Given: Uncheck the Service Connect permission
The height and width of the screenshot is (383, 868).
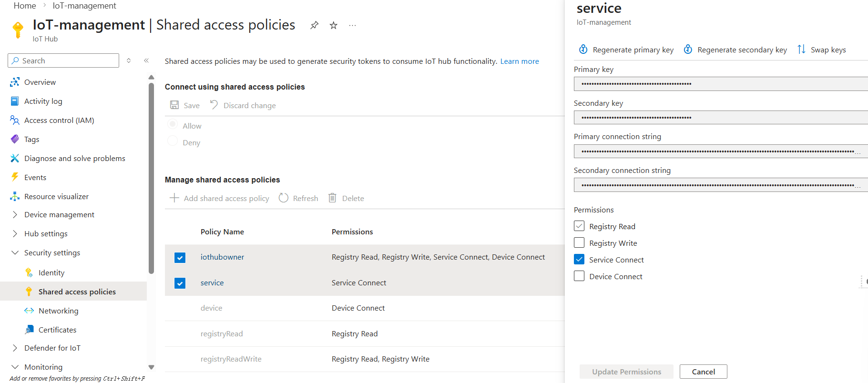Looking at the screenshot, I should [x=579, y=260].
